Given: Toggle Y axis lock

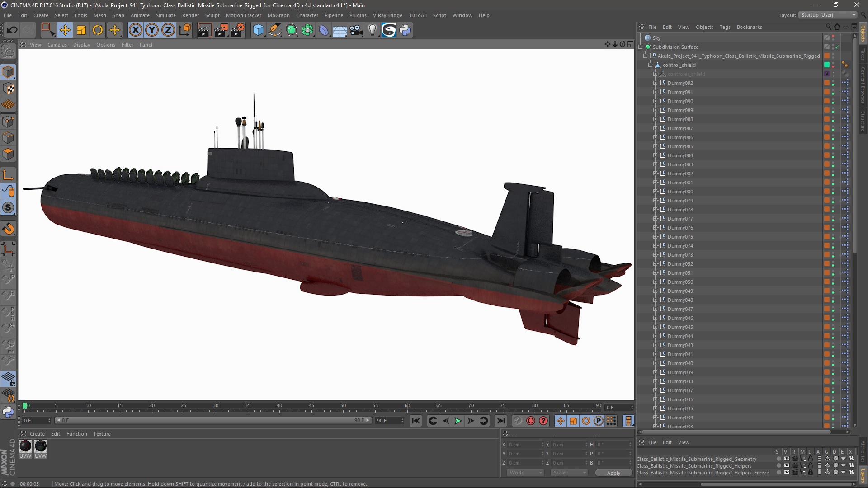Looking at the screenshot, I should pyautogui.click(x=152, y=30).
